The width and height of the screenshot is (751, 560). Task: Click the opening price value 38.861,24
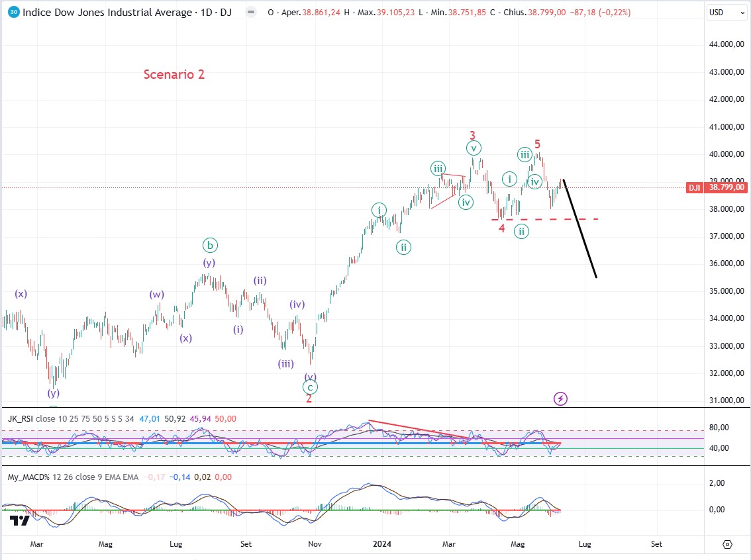[321, 13]
